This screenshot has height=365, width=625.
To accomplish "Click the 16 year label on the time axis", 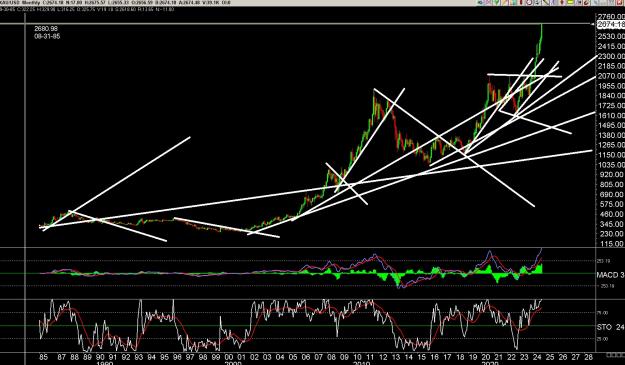I will (434, 357).
